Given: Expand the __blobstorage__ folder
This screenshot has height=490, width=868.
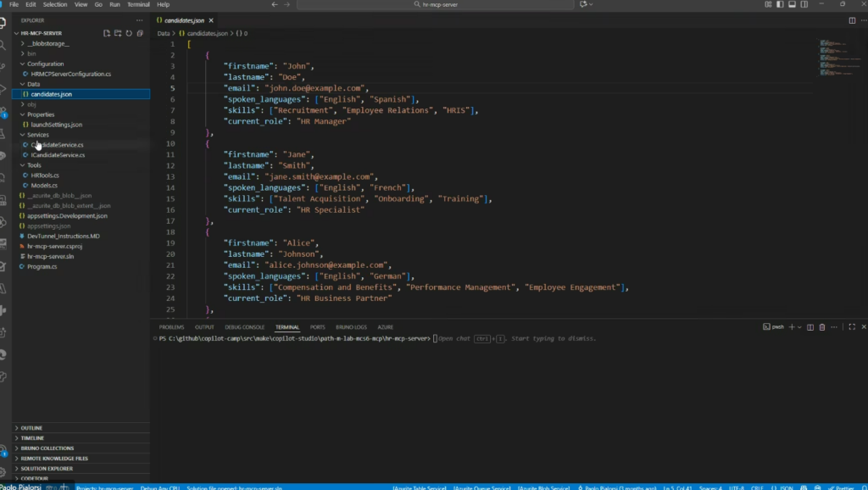Looking at the screenshot, I should coord(47,43).
